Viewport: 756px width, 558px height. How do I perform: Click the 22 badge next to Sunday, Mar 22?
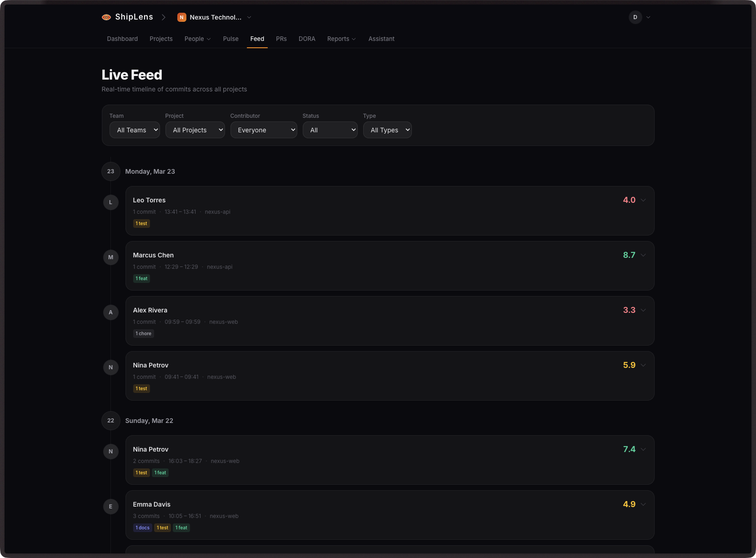[x=110, y=421]
